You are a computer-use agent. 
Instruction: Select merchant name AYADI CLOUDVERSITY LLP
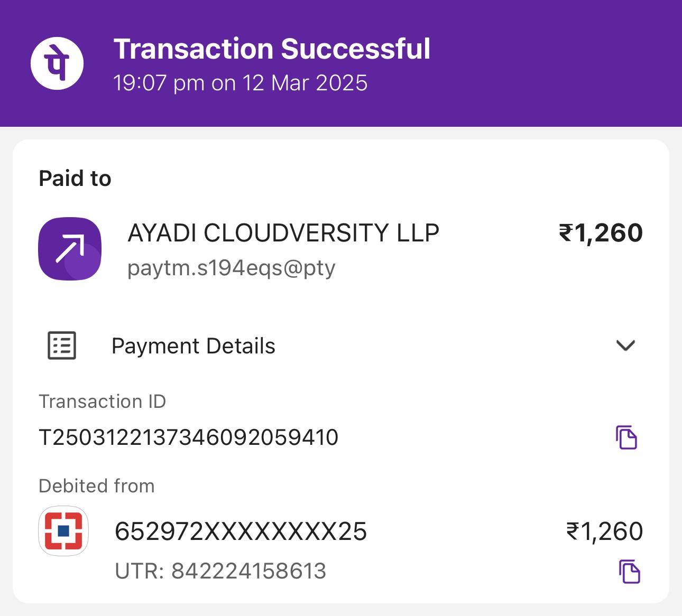(283, 233)
